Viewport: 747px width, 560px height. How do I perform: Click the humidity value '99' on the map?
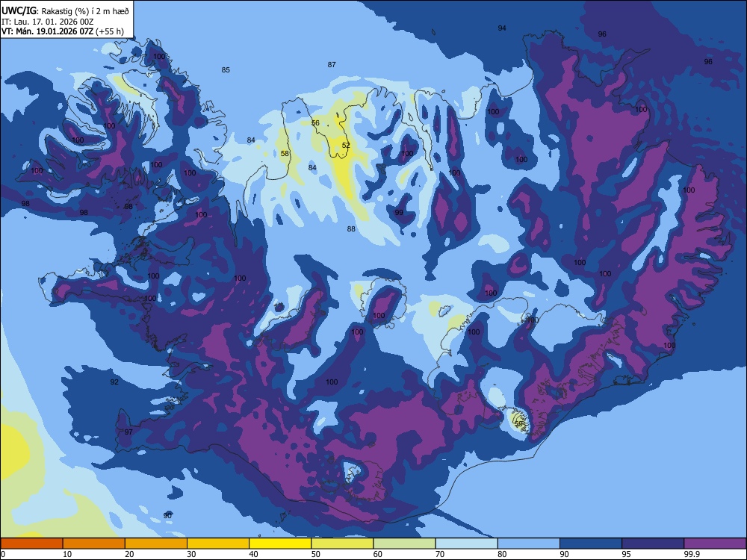tap(399, 212)
